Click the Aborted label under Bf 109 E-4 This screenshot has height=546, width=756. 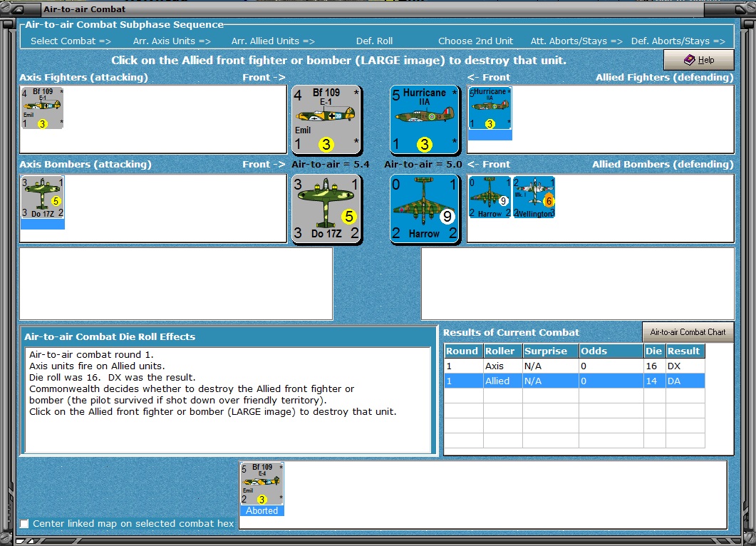(262, 511)
